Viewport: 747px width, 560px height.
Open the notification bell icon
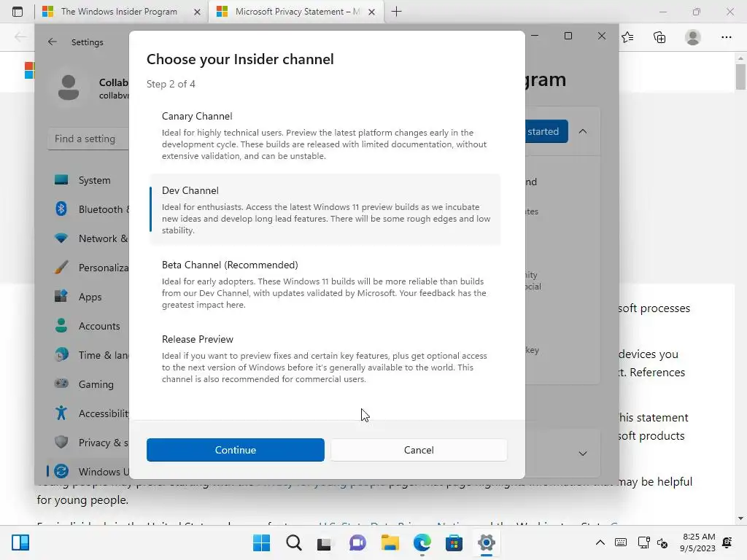(727, 542)
